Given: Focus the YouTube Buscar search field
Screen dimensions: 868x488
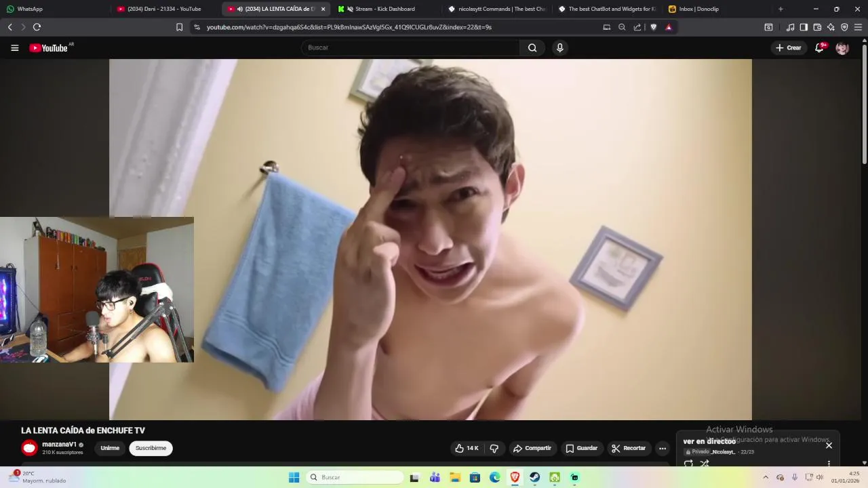Looking at the screenshot, I should 410,47.
